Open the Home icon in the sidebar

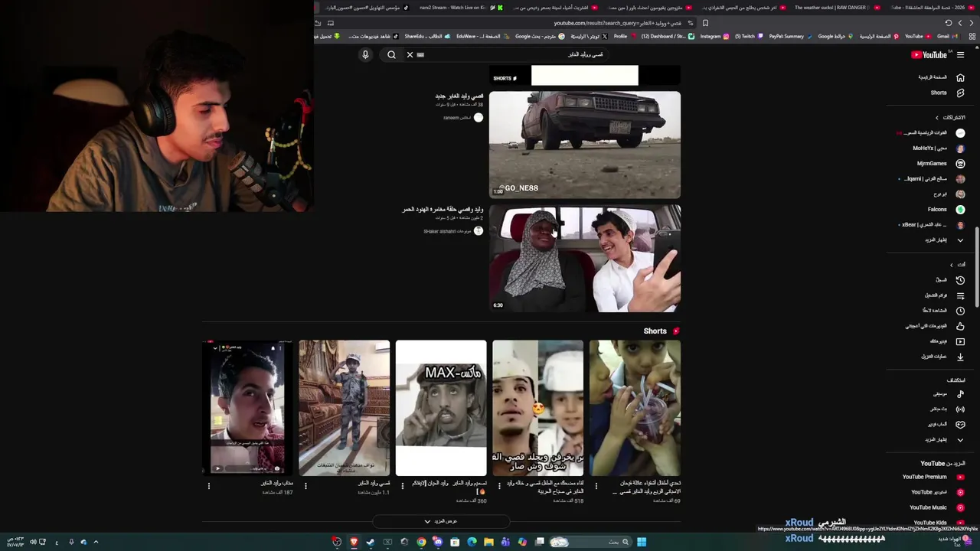(960, 77)
